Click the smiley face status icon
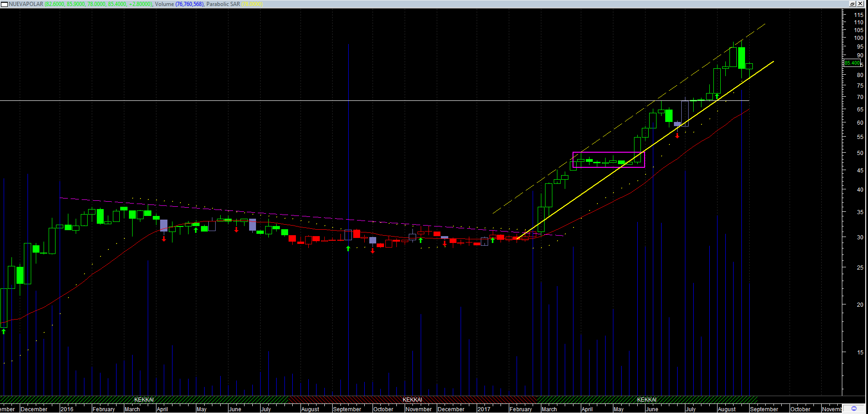868x414 pixels. tap(854, 408)
